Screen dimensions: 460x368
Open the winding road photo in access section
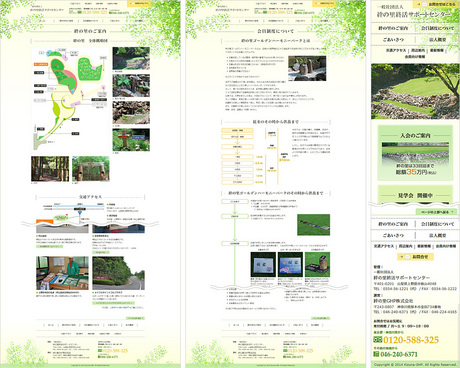pos(119,273)
